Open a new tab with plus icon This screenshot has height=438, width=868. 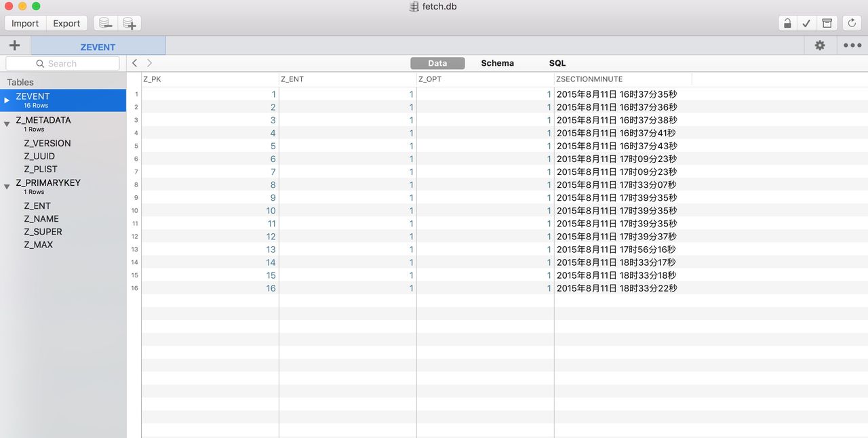pos(15,45)
